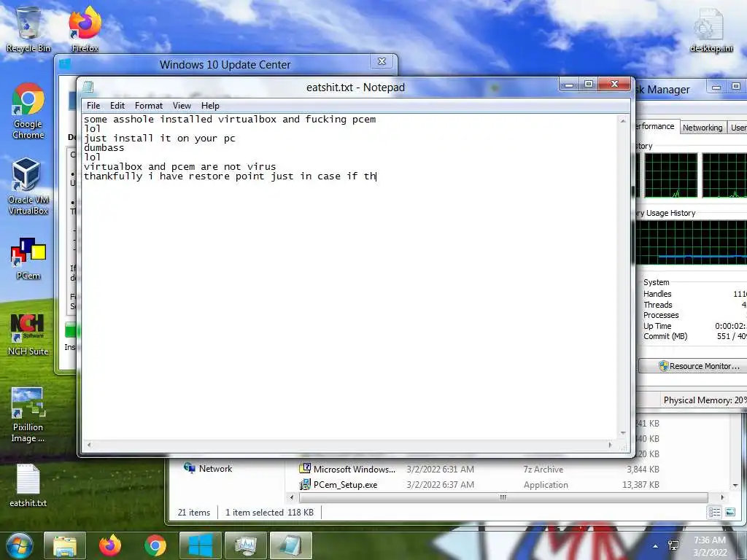The height and width of the screenshot is (560, 747).
Task: Select the desktop.ini desktop file
Action: click(711, 29)
